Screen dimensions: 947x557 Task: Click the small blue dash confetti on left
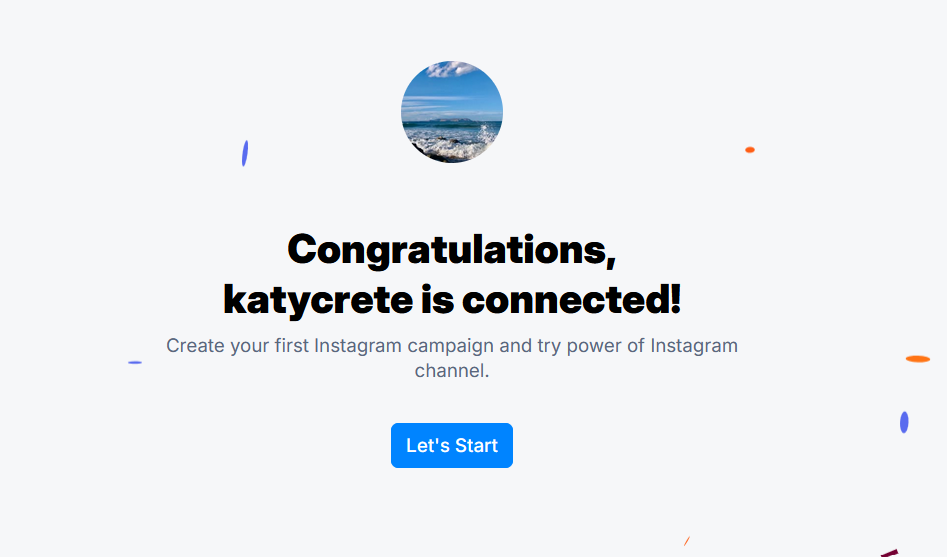pyautogui.click(x=135, y=362)
